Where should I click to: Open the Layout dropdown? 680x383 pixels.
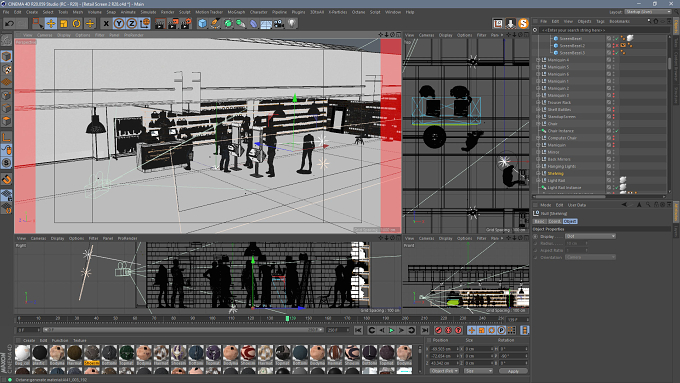[x=648, y=12]
